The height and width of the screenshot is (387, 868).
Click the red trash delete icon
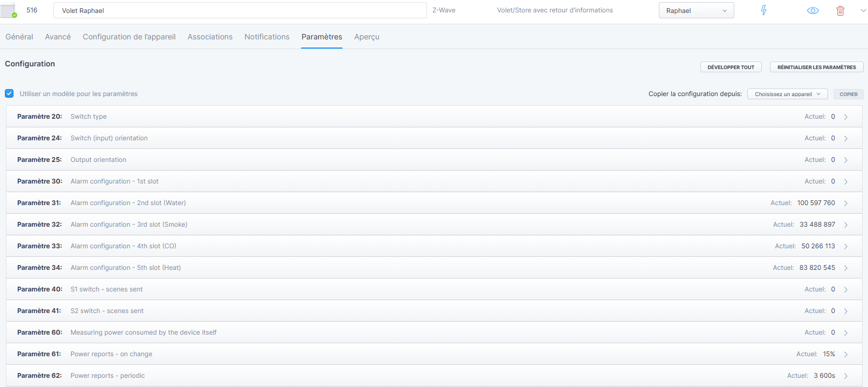click(x=840, y=11)
